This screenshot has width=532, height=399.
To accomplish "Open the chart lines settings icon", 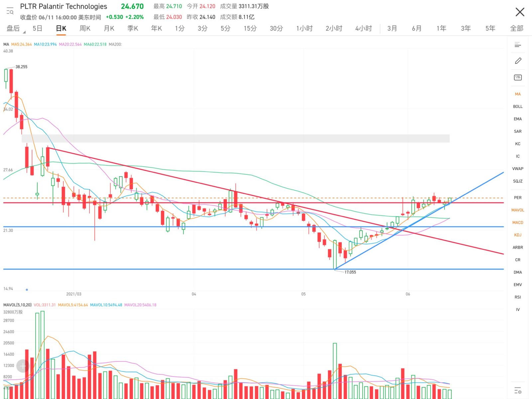I will click(518, 45).
